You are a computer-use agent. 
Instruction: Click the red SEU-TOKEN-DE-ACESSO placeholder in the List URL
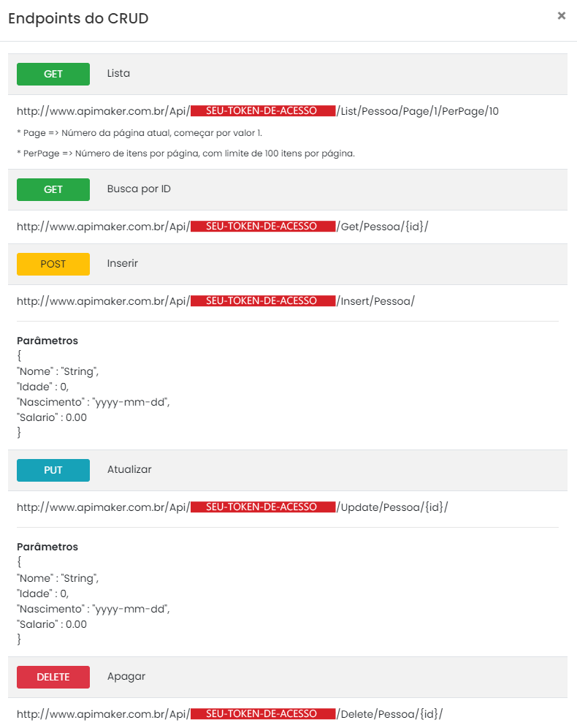(262, 111)
